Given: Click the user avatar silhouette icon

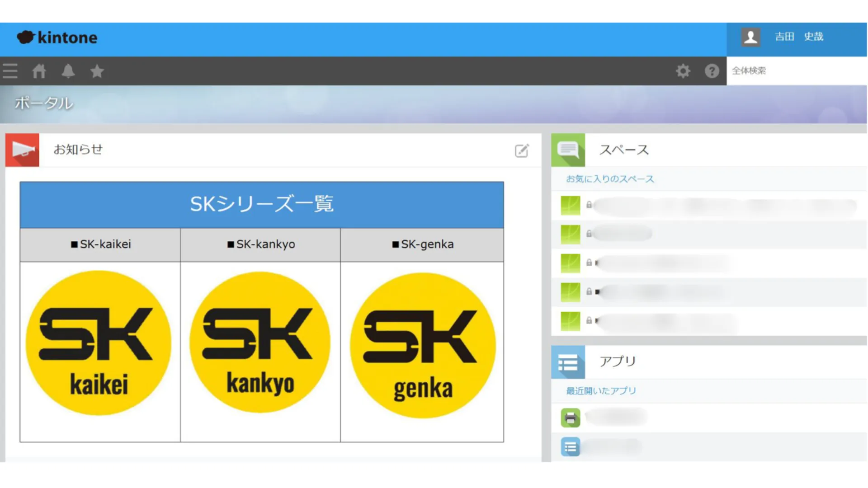Looking at the screenshot, I should pos(750,37).
